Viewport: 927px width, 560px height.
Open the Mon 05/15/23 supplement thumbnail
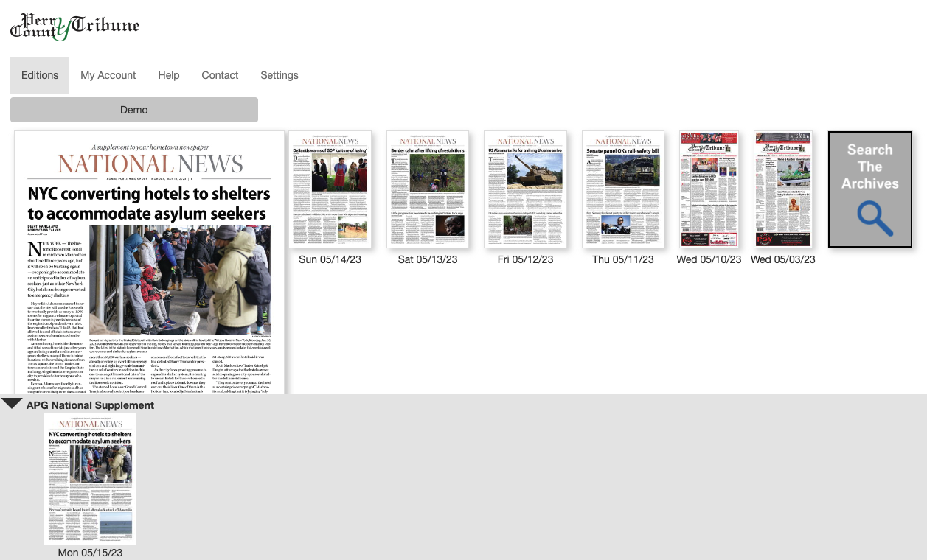(91, 479)
